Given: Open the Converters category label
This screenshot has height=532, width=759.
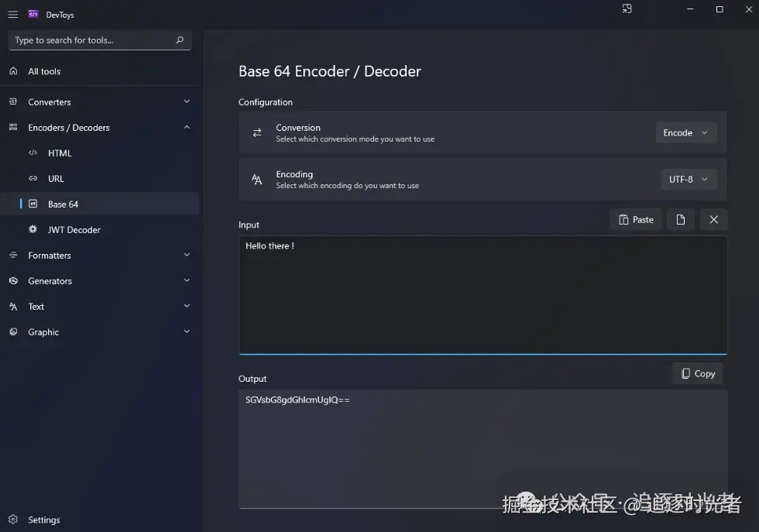Looking at the screenshot, I should click(50, 102).
